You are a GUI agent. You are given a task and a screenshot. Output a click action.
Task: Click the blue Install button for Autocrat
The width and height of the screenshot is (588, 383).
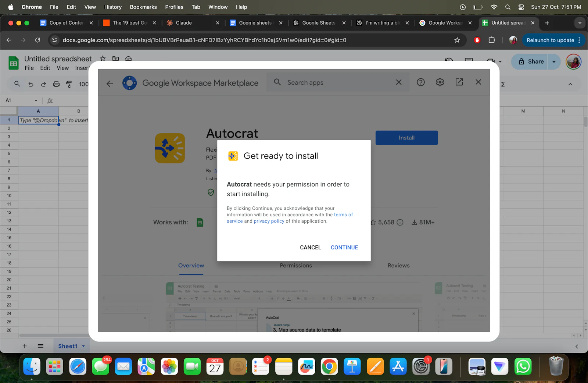(406, 138)
